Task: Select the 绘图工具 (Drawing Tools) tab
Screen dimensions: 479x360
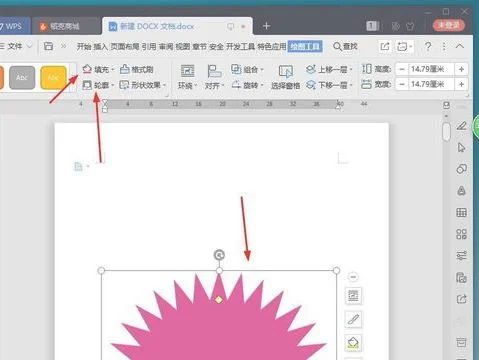Action: click(305, 46)
